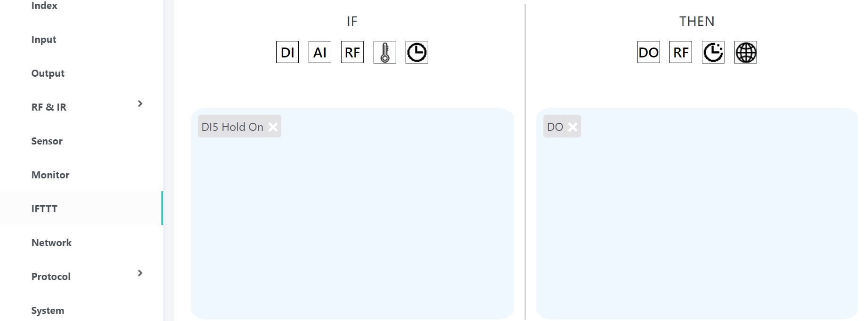Add an RF trigger under IF
Screen dimensions: 868x321
352,52
